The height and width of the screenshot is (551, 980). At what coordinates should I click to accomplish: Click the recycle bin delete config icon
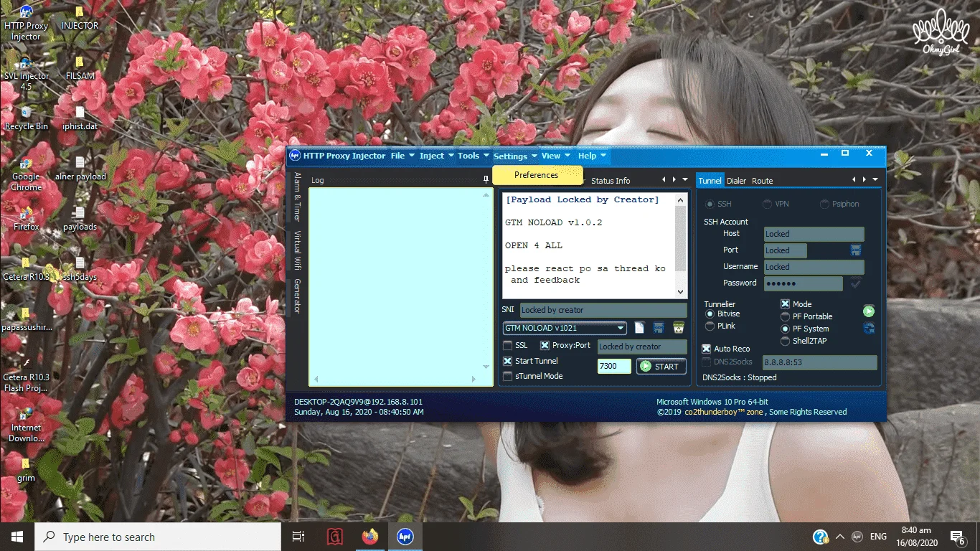tap(677, 328)
